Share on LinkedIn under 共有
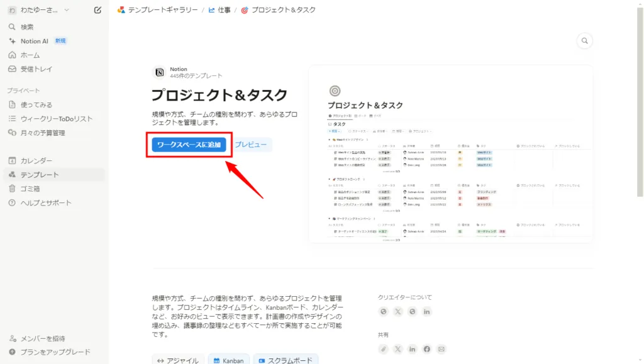 tap(412, 349)
